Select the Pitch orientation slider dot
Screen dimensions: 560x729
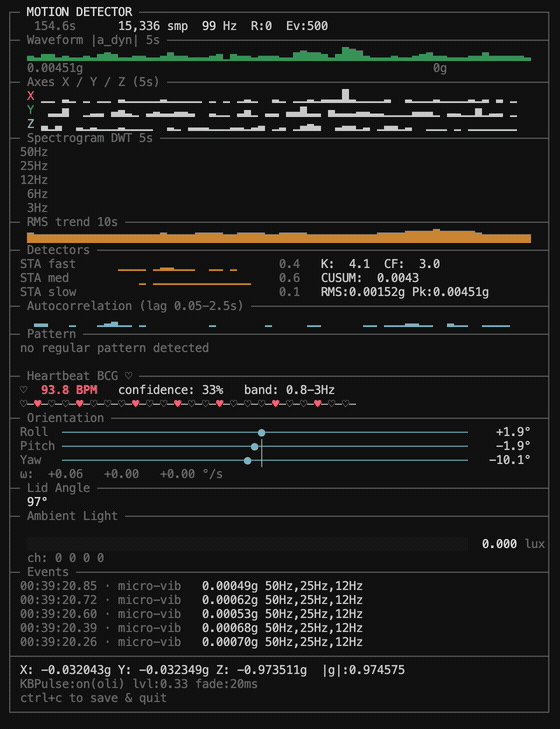(x=254, y=447)
